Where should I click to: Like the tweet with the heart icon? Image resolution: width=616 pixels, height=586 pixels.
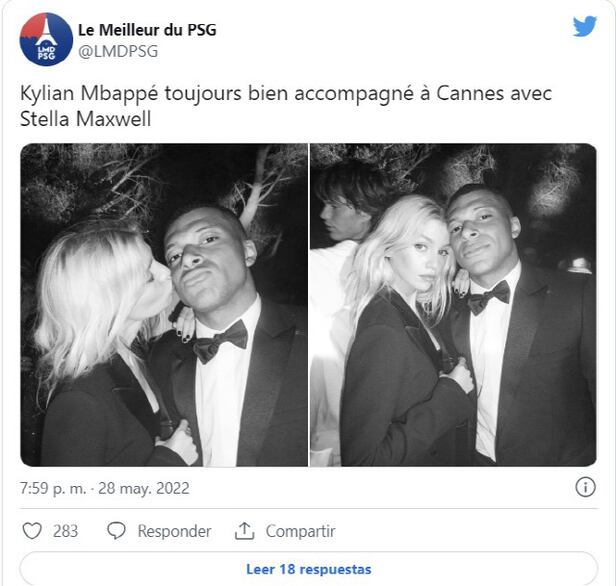(x=33, y=531)
